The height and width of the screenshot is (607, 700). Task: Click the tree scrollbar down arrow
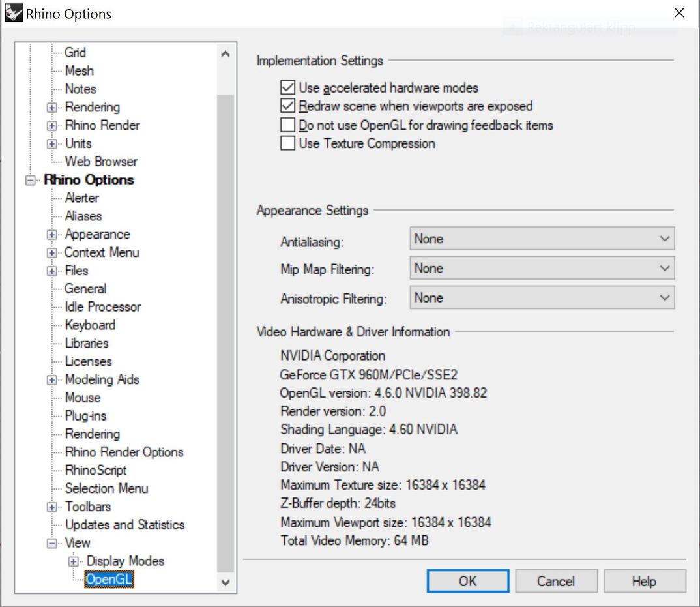click(226, 582)
